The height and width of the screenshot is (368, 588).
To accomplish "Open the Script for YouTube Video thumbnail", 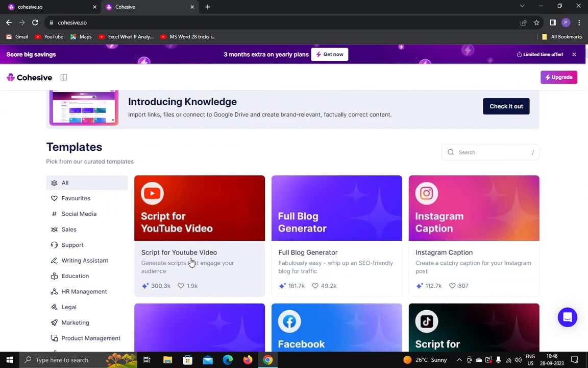I will [x=200, y=208].
